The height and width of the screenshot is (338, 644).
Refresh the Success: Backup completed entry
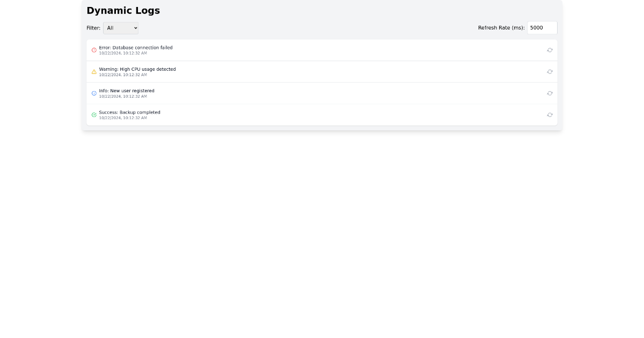tap(550, 114)
